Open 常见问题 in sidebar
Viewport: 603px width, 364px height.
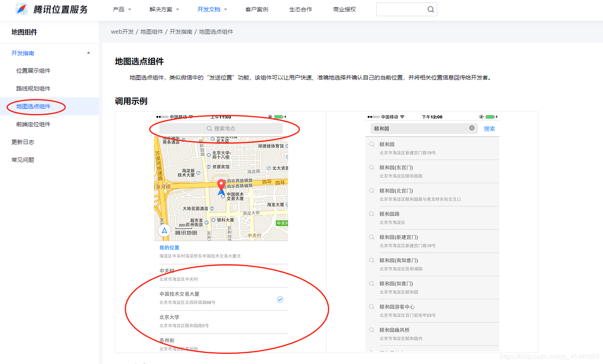[23, 160]
